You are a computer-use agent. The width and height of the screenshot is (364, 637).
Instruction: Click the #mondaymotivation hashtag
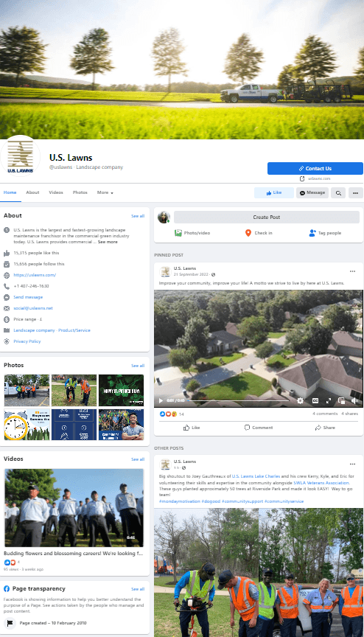180,501
